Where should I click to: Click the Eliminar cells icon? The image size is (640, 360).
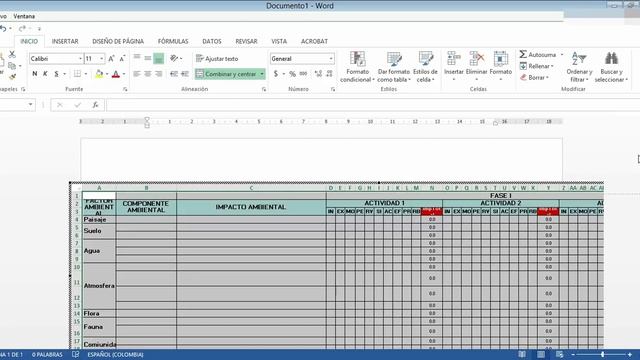[x=477, y=59]
